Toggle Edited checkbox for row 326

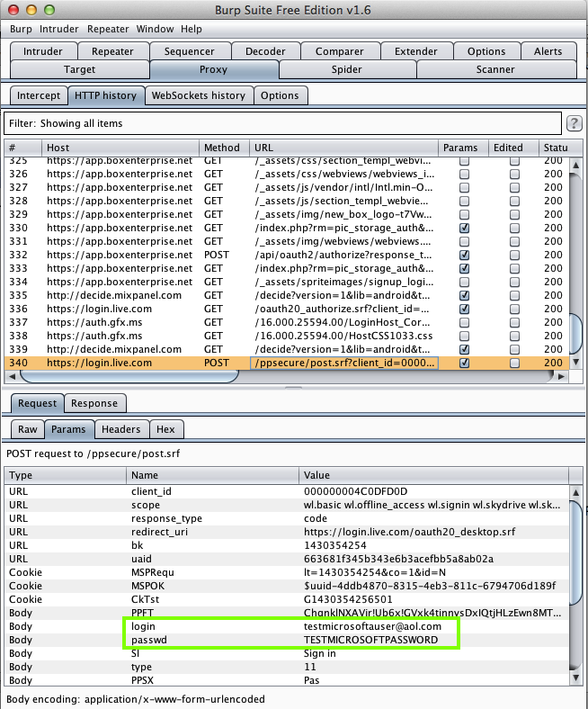click(514, 174)
